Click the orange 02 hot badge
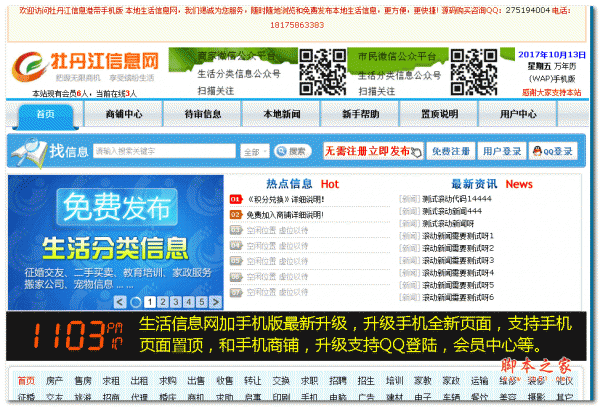The image size is (600, 407). [236, 215]
